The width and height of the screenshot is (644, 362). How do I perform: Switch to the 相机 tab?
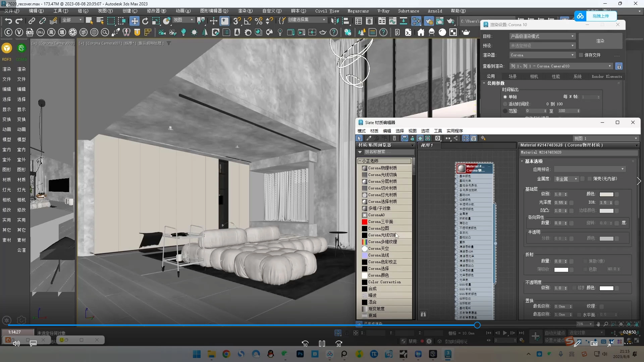click(534, 76)
